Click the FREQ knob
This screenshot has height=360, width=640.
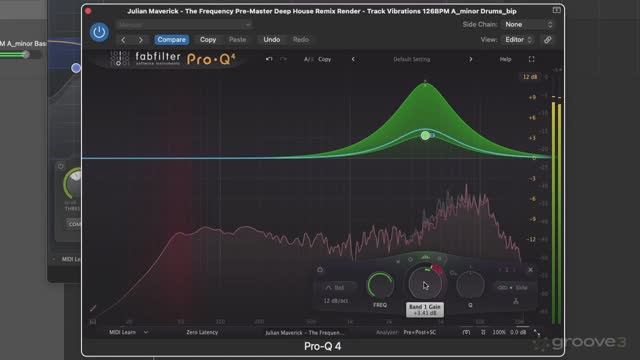pos(380,285)
